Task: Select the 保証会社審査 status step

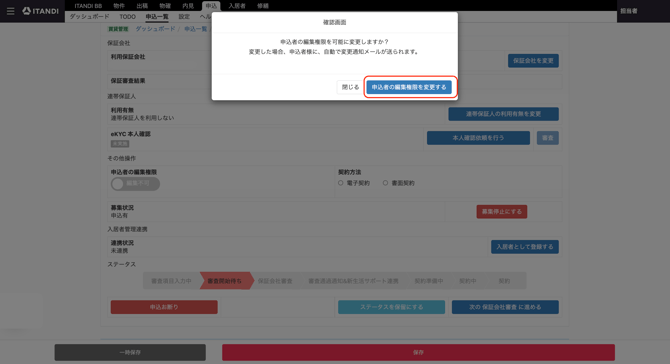Action: click(275, 281)
